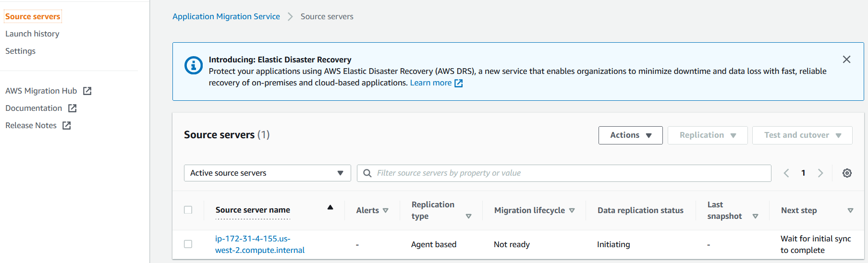Sort by Alerts column arrow
The image size is (868, 263).
click(385, 211)
